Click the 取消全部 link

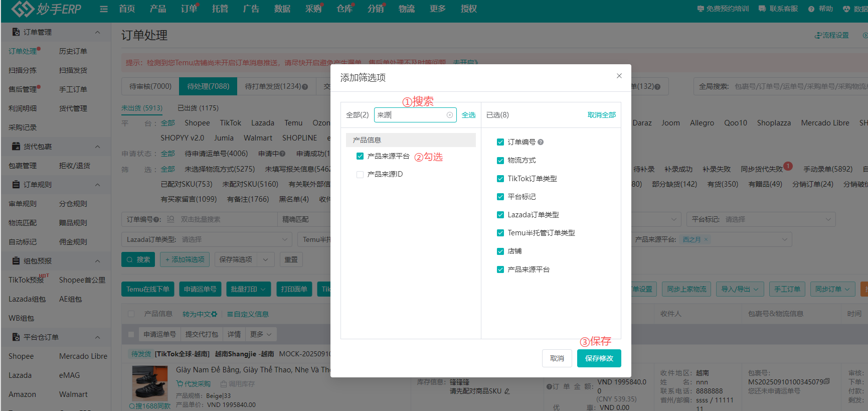[x=602, y=115]
